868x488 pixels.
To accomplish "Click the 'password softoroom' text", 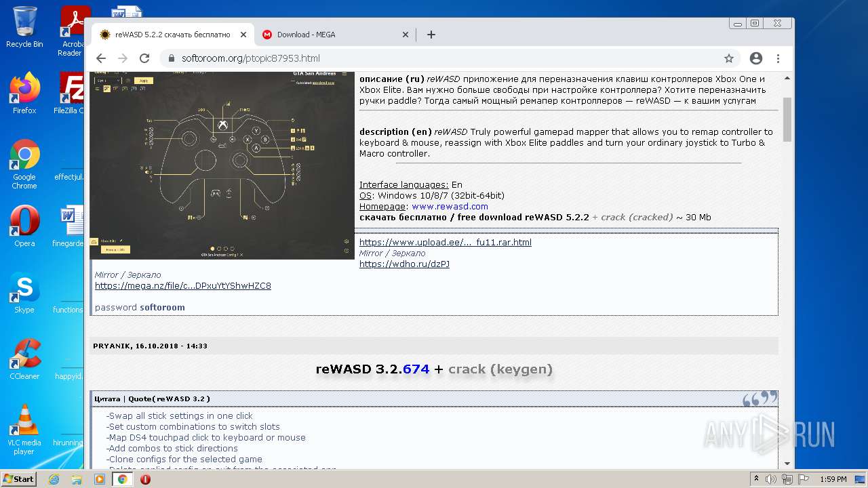I will click(x=140, y=307).
